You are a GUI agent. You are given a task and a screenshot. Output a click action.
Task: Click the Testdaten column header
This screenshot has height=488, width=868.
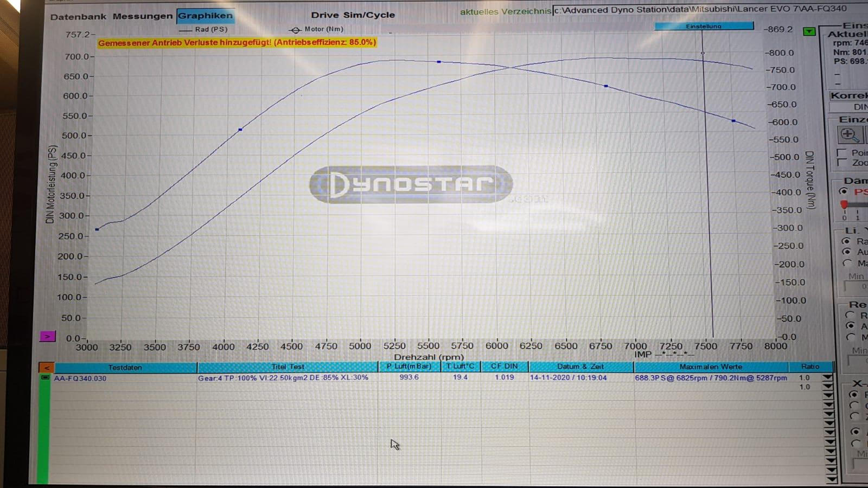click(125, 367)
